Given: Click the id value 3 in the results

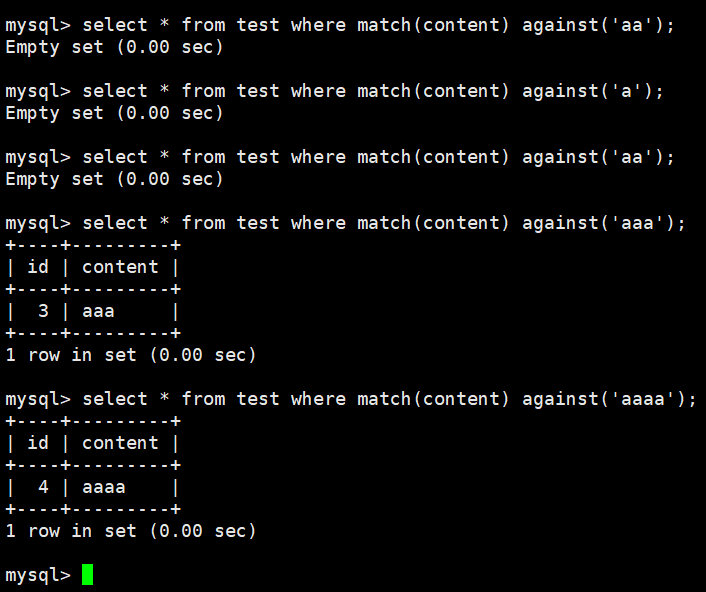Looking at the screenshot, I should click(43, 311).
